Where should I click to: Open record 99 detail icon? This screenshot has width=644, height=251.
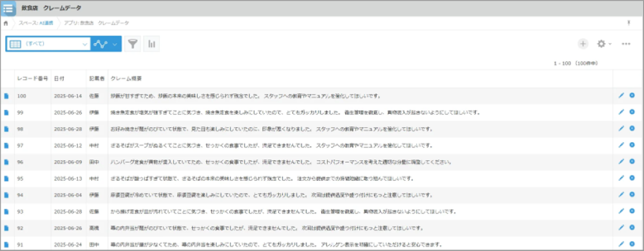[6, 113]
